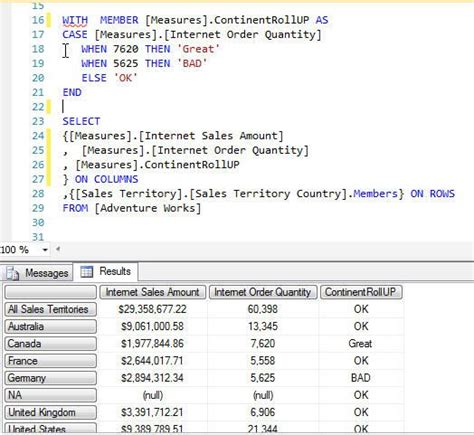Viewport: 474px width, 435px height.
Task: Click the 5,558 order quantity cell
Action: click(x=263, y=361)
